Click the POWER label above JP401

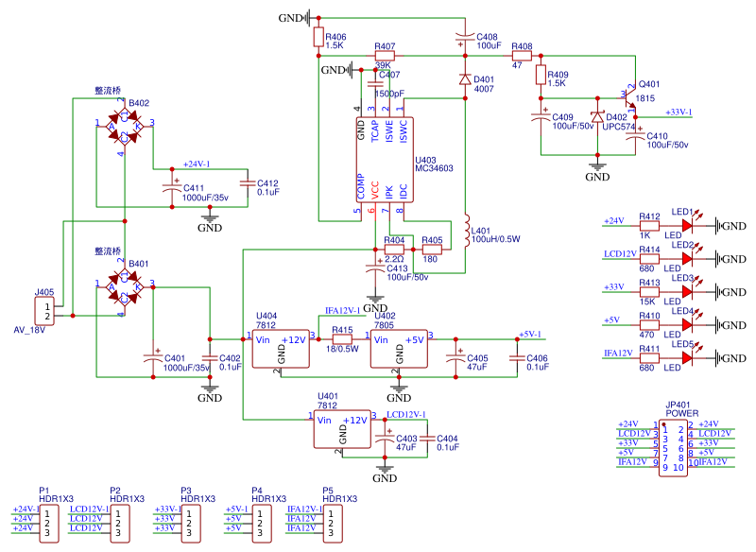pos(681,414)
